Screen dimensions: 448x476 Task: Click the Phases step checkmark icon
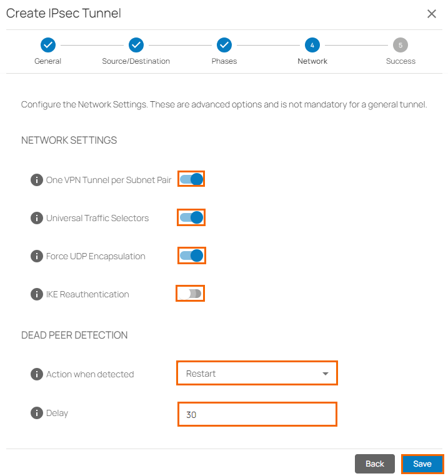tap(224, 45)
